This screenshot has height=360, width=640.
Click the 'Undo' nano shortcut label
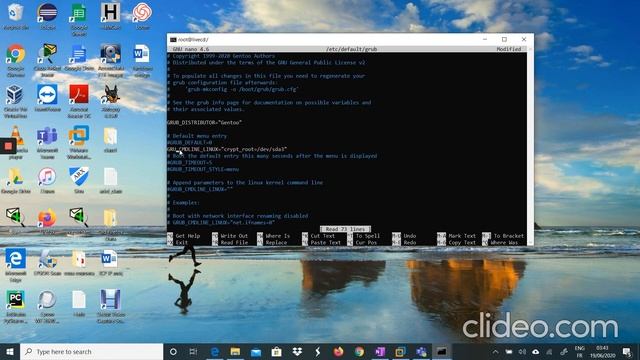[409, 236]
